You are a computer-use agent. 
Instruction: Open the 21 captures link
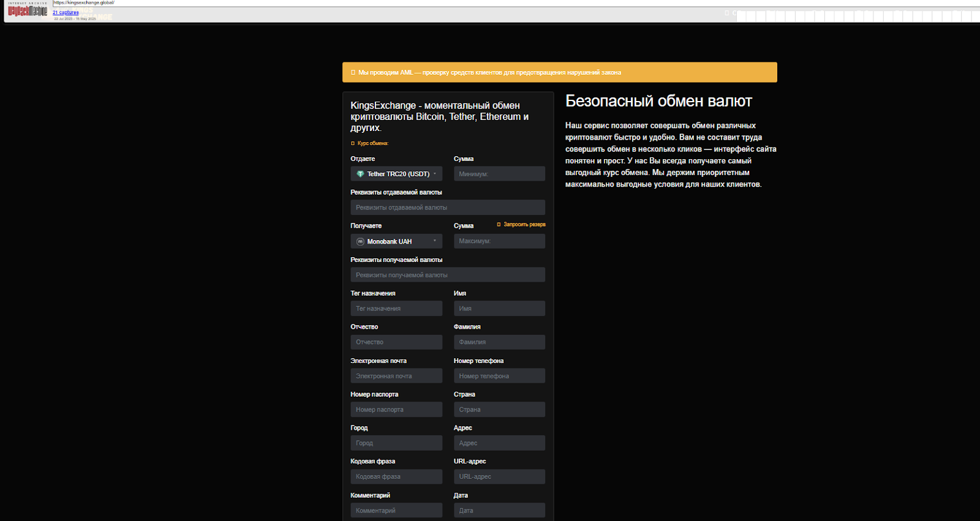click(x=66, y=12)
